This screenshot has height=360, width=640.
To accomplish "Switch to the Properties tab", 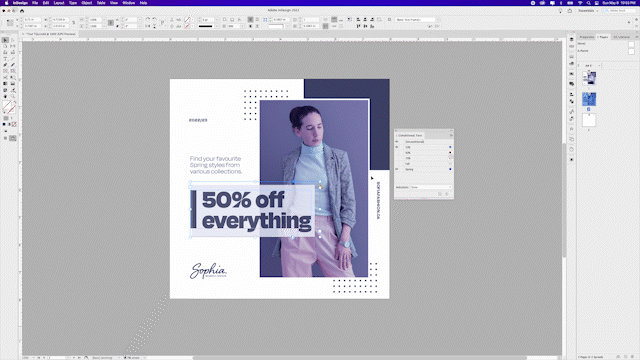I will click(x=587, y=37).
